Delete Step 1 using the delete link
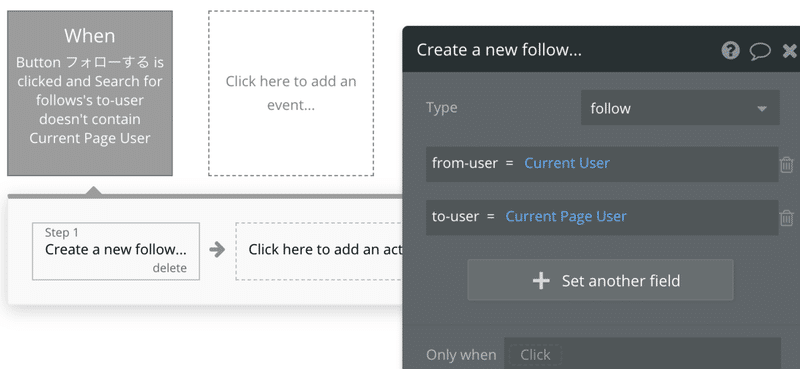 point(169,268)
